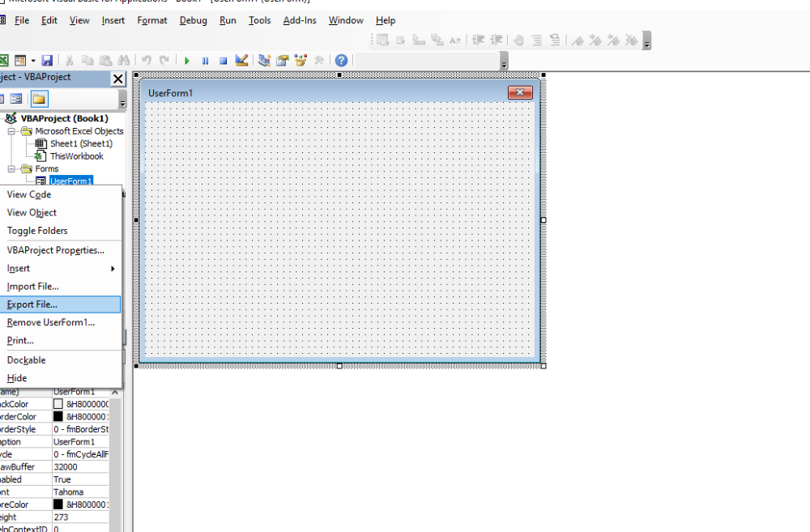Open the View menu
Viewport: 810px width, 532px height.
click(x=79, y=21)
